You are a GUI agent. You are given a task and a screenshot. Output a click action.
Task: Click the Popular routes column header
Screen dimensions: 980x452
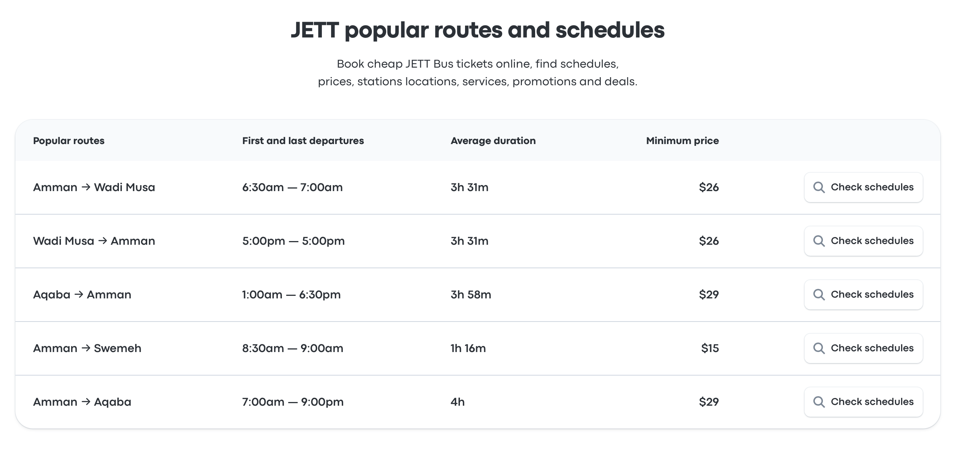[x=69, y=141]
